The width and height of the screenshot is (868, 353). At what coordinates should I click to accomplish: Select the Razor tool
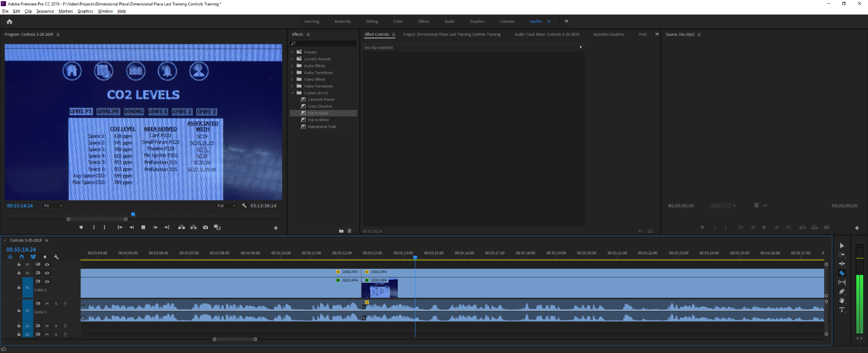pyautogui.click(x=842, y=273)
